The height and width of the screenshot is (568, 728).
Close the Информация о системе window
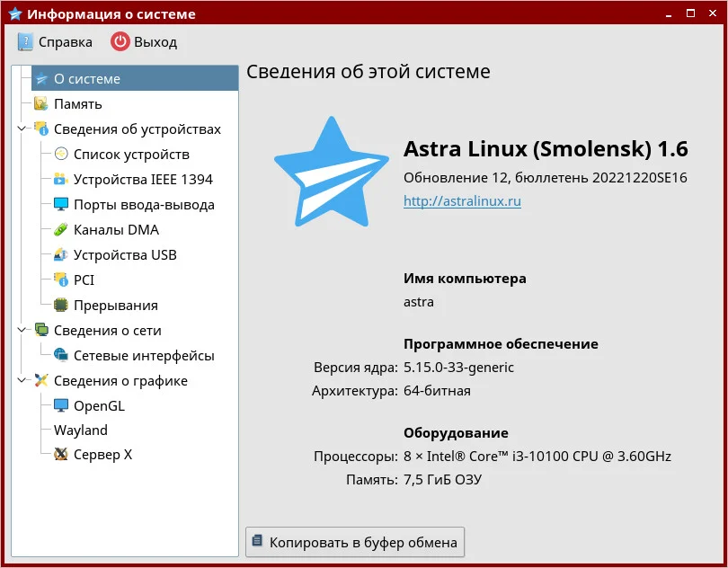coord(713,13)
